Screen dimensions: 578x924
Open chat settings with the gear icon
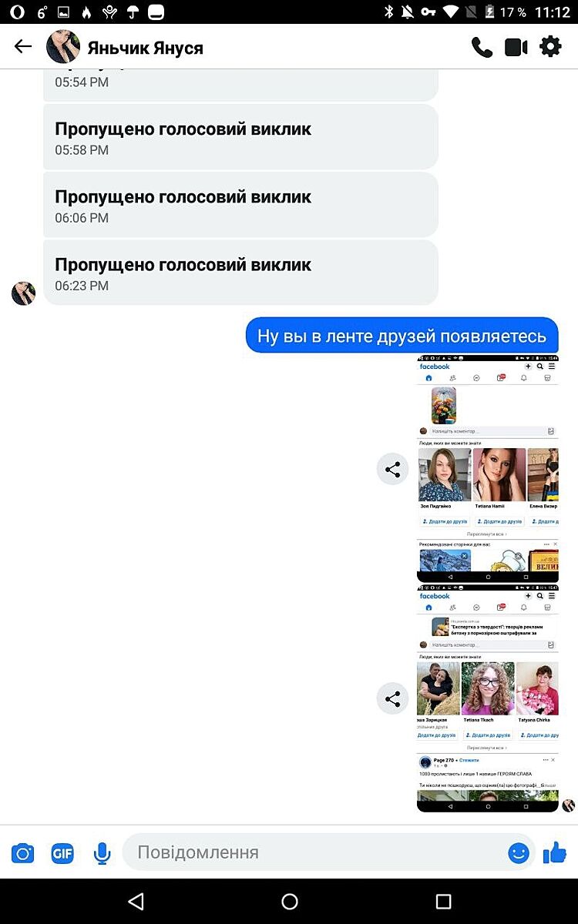click(550, 47)
